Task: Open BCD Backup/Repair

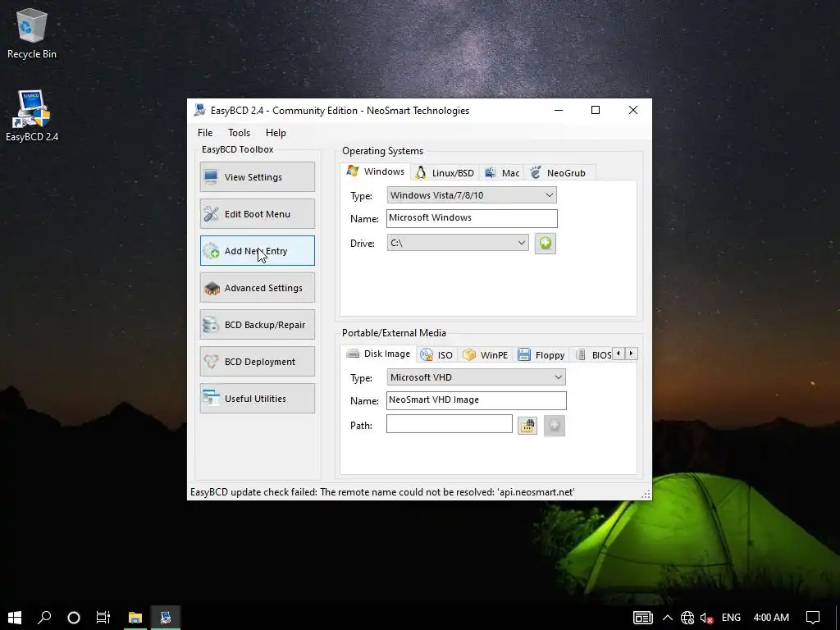Action: pyautogui.click(x=257, y=325)
